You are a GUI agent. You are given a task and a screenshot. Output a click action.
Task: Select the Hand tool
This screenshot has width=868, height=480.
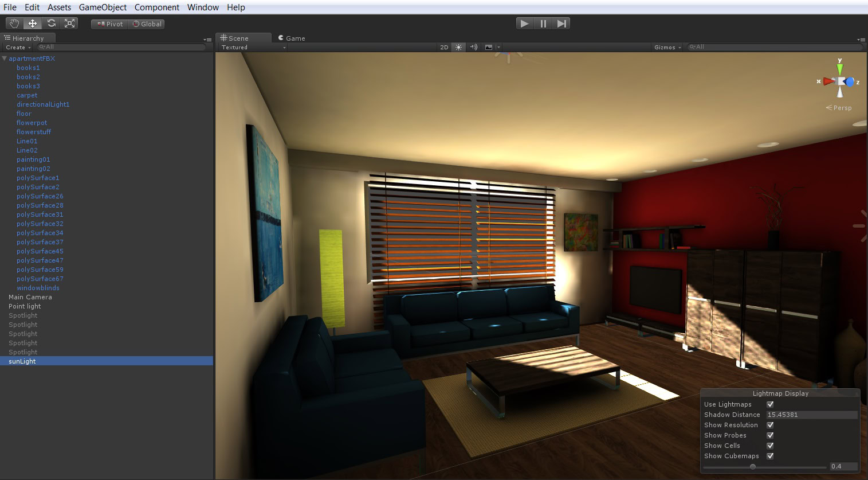point(14,24)
